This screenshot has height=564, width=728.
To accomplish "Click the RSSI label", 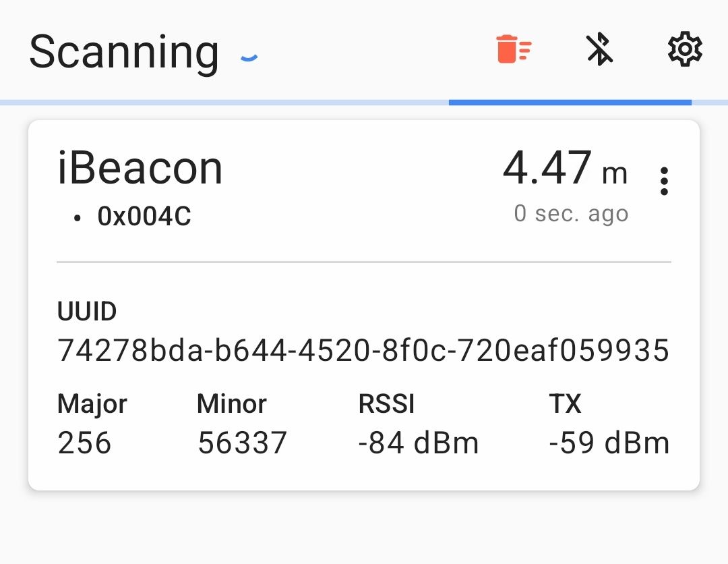I will pos(386,404).
